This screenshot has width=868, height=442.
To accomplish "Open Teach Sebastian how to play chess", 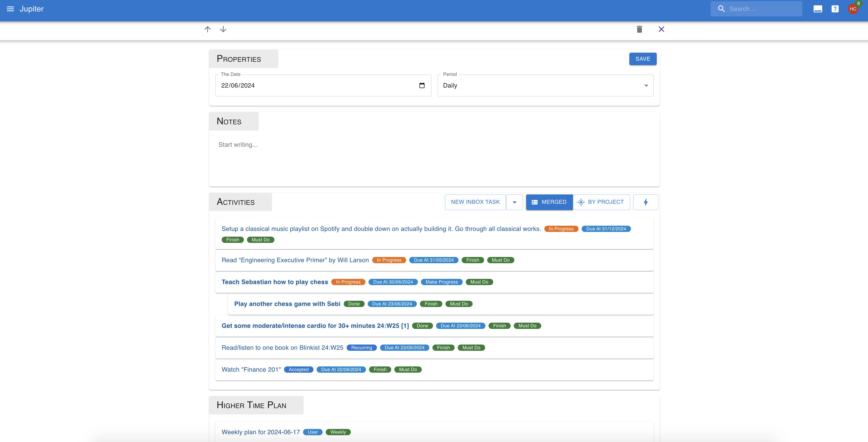I will [x=275, y=282].
